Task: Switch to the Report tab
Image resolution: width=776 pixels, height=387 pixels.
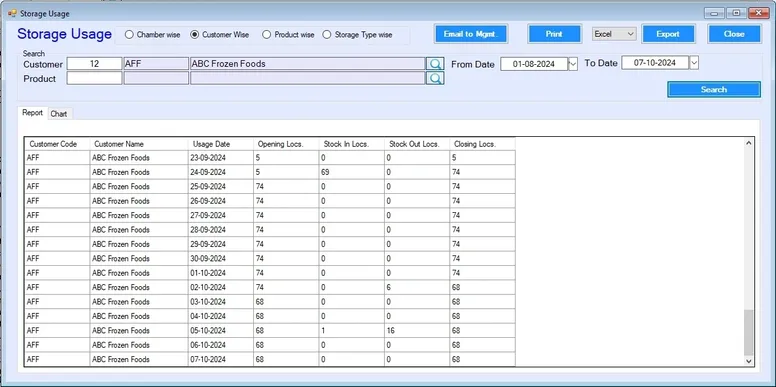Action: tap(33, 113)
